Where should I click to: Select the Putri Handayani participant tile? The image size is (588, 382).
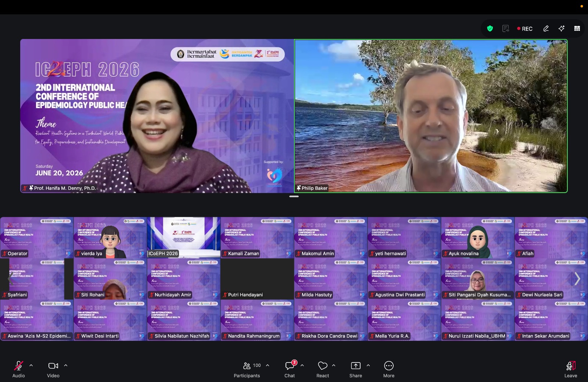tap(257, 279)
